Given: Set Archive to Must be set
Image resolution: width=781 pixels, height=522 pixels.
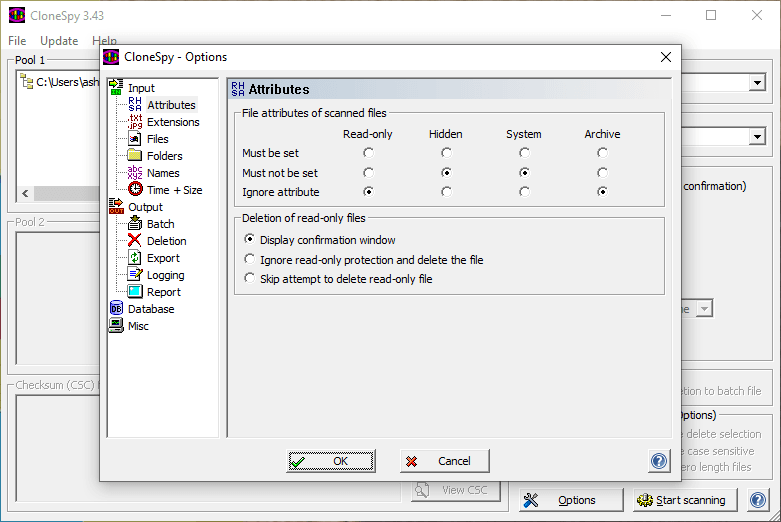Looking at the screenshot, I should (x=602, y=152).
